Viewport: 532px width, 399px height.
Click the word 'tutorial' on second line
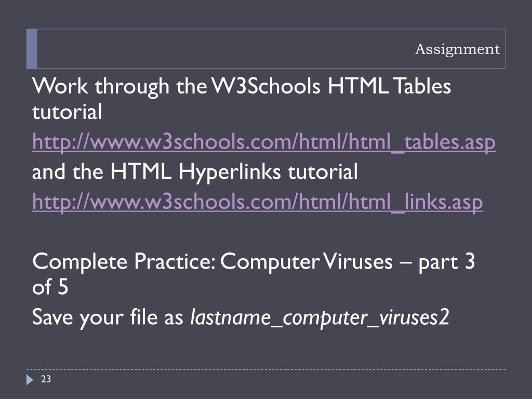pos(67,112)
